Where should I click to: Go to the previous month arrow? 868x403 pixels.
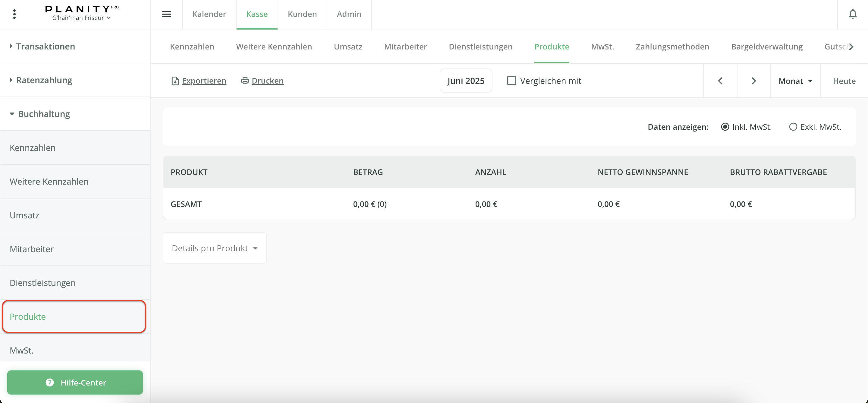click(x=720, y=81)
